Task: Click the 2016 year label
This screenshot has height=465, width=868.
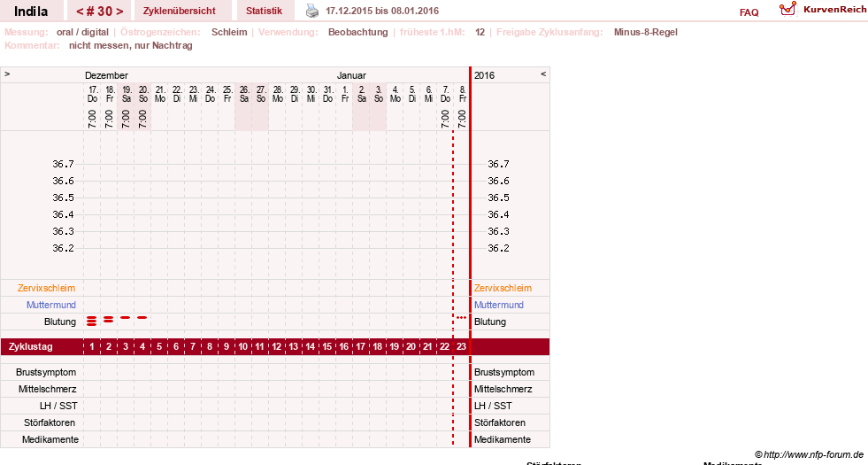Action: pyautogui.click(x=484, y=75)
